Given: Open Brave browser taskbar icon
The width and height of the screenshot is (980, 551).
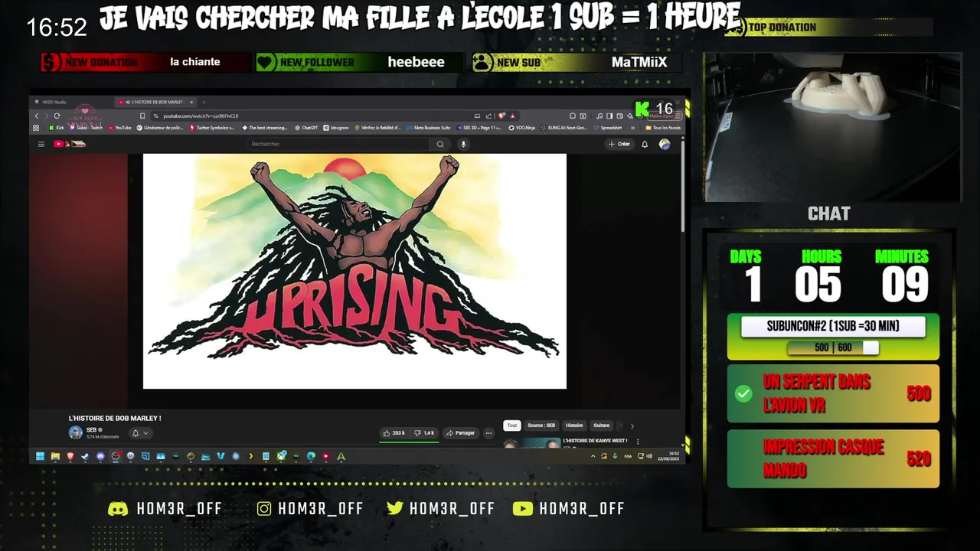Looking at the screenshot, I should pos(70,456).
